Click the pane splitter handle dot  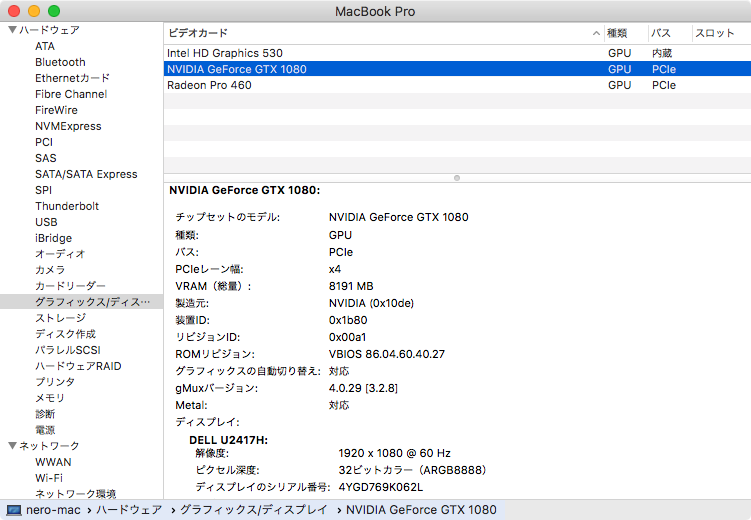457,178
